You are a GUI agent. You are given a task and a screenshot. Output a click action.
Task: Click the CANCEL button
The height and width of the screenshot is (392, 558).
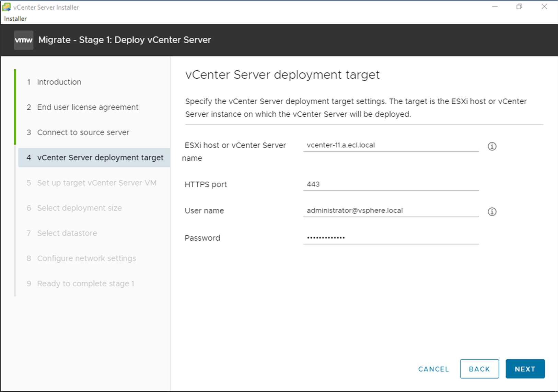point(433,369)
